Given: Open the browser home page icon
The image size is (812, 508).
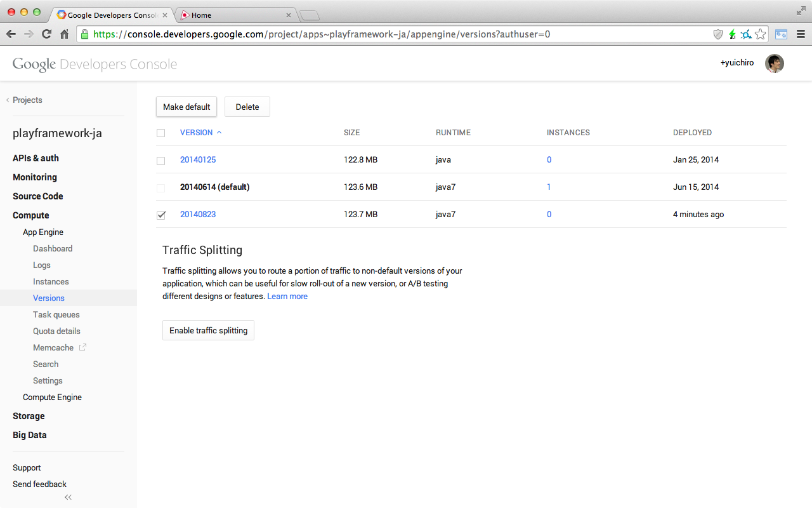Looking at the screenshot, I should pyautogui.click(x=64, y=34).
